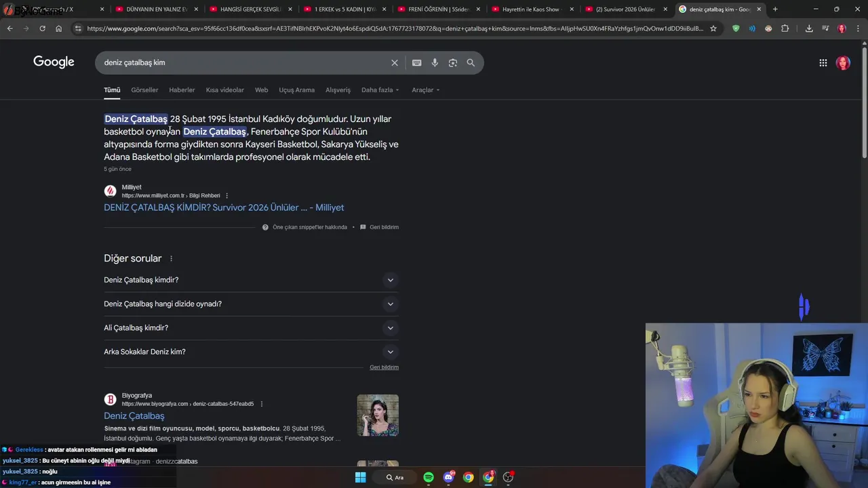Submit search with the magnifier icon
The width and height of the screenshot is (868, 488).
471,62
